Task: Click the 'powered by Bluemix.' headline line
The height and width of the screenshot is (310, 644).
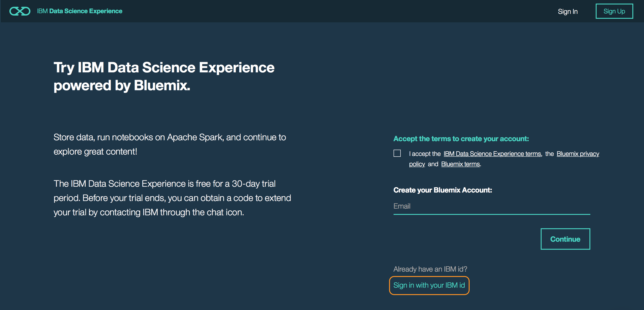Action: point(122,86)
